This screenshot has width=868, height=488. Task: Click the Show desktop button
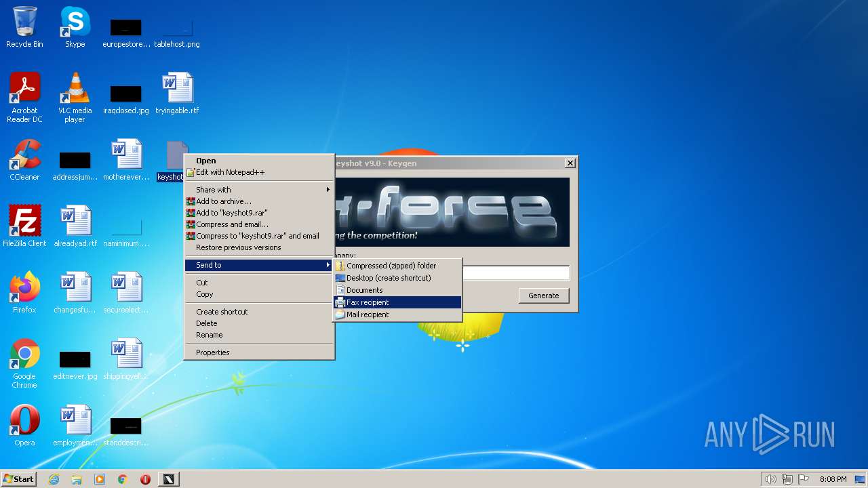pyautogui.click(x=861, y=479)
